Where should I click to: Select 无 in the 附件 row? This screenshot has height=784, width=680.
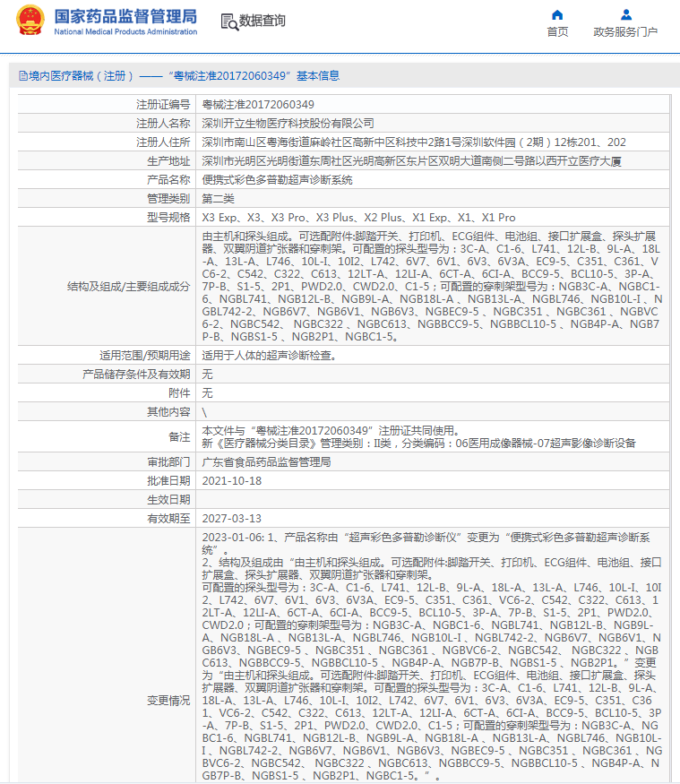[x=208, y=393]
